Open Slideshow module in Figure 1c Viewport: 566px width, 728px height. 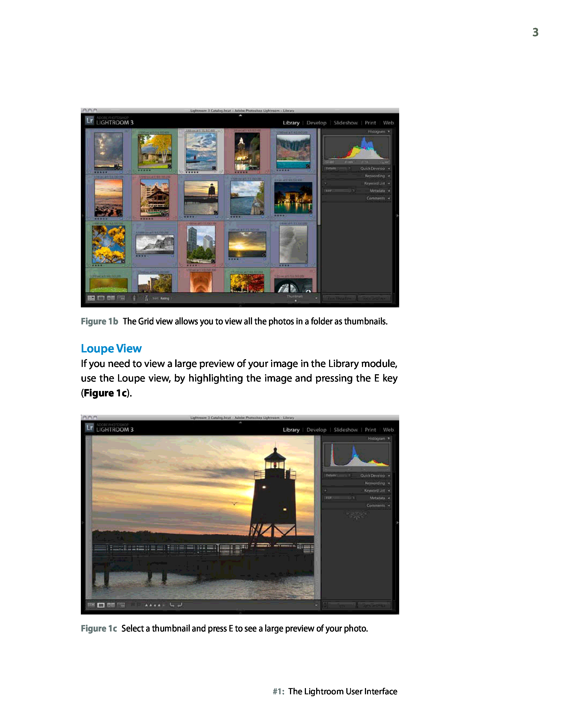pyautogui.click(x=346, y=430)
